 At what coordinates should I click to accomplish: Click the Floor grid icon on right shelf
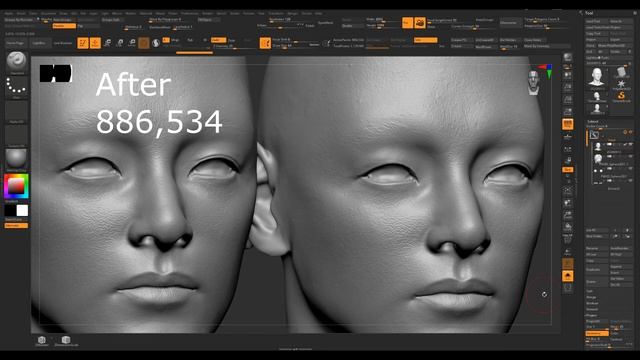[x=568, y=137]
